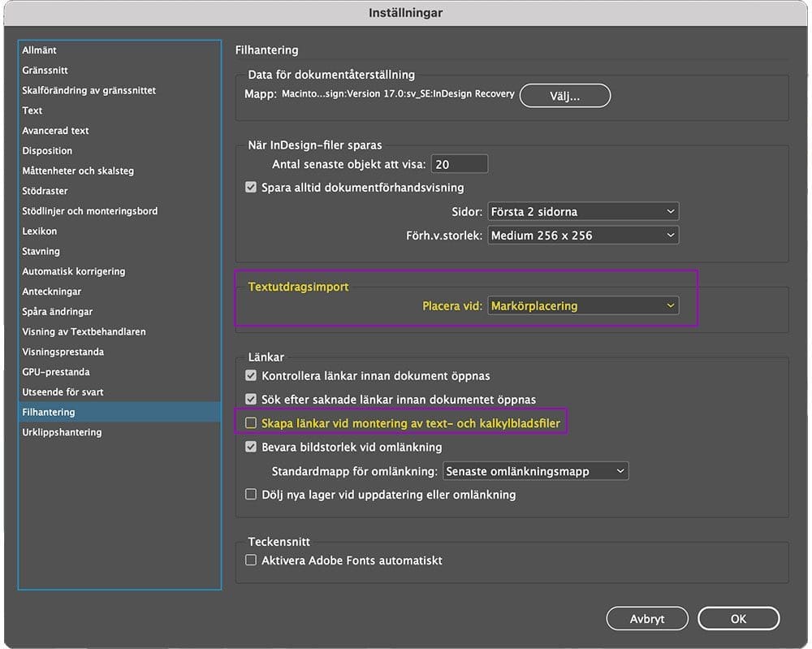Image resolution: width=812 pixels, height=649 pixels.
Task: Toggle Bevara bildstorlek vid omlänkning
Action: tap(251, 447)
